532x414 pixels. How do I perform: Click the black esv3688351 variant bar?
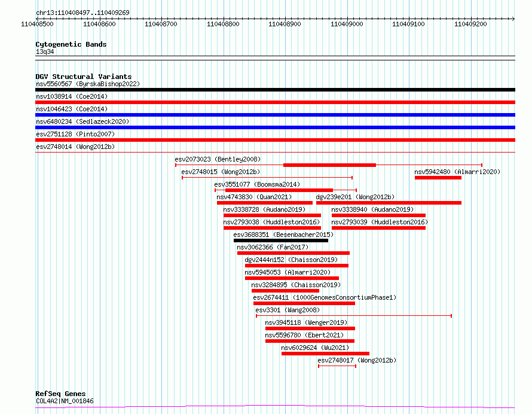[281, 241]
